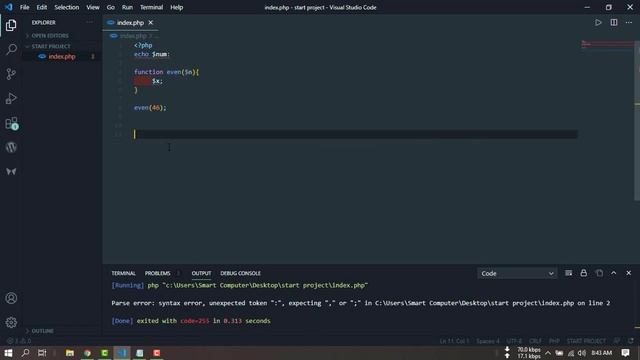Open the Source Control view
Viewport: 640px width, 360px height.
click(x=11, y=74)
